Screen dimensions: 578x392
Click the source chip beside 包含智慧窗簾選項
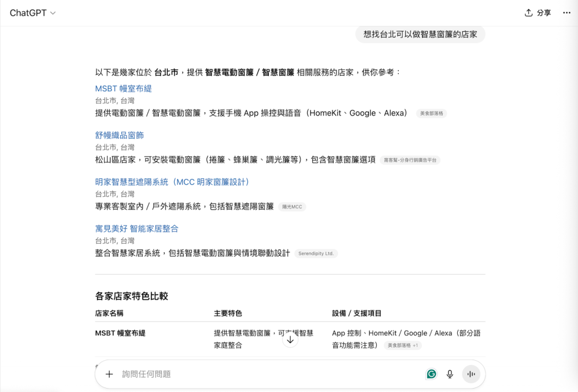[x=410, y=160]
